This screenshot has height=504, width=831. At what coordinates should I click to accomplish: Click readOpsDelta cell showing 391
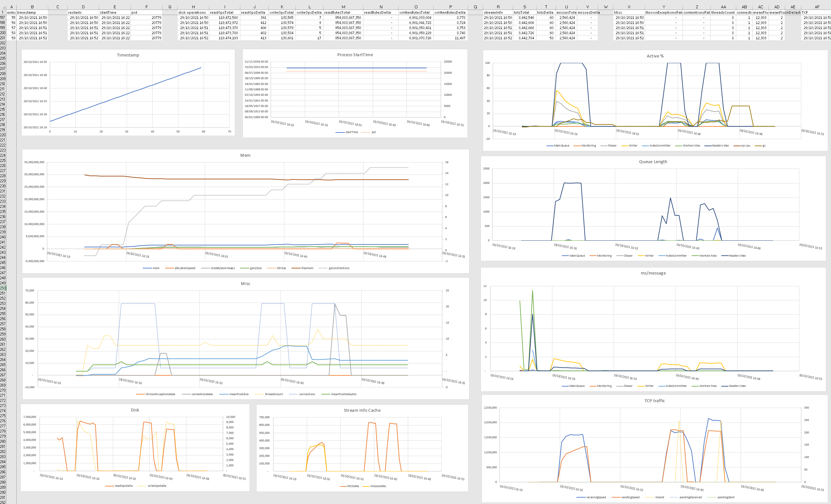(254, 18)
